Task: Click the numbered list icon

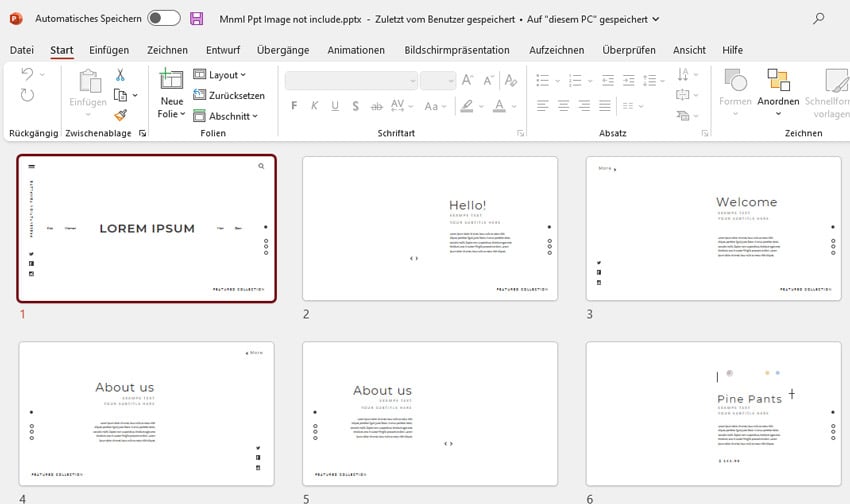Action: [x=575, y=81]
